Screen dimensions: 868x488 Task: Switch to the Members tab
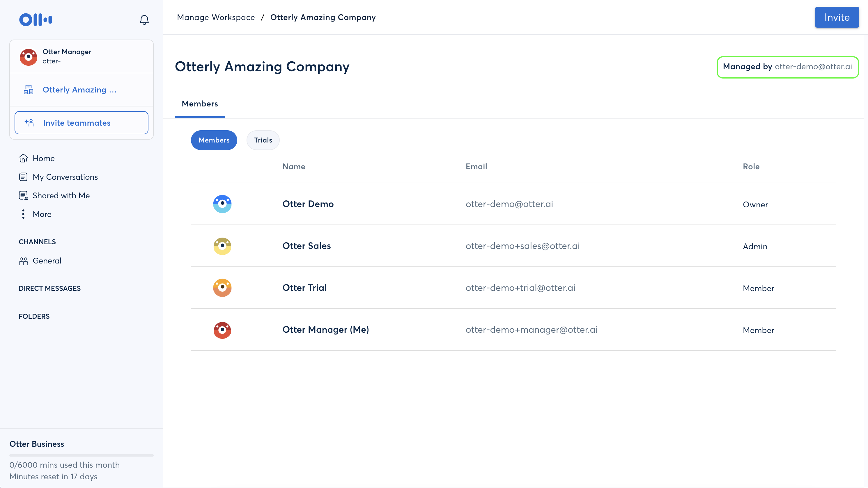tap(200, 104)
